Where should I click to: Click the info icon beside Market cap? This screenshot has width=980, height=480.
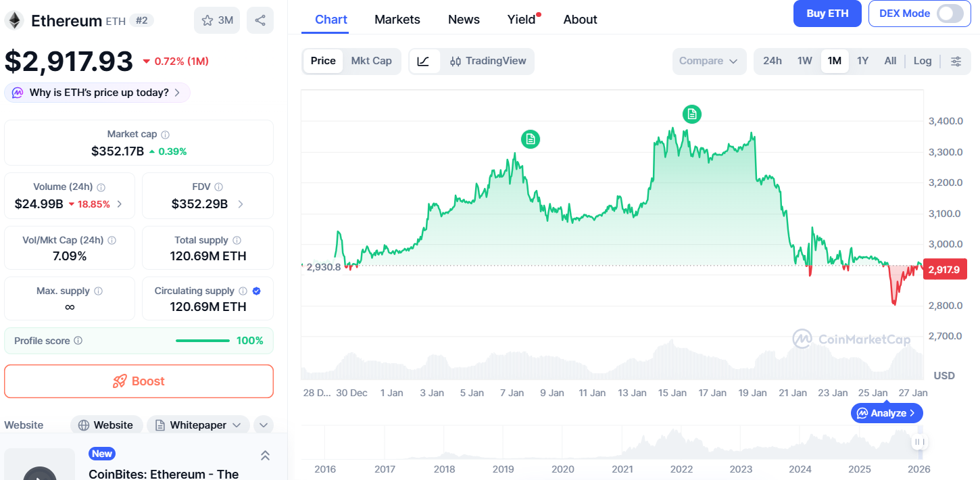(x=166, y=135)
